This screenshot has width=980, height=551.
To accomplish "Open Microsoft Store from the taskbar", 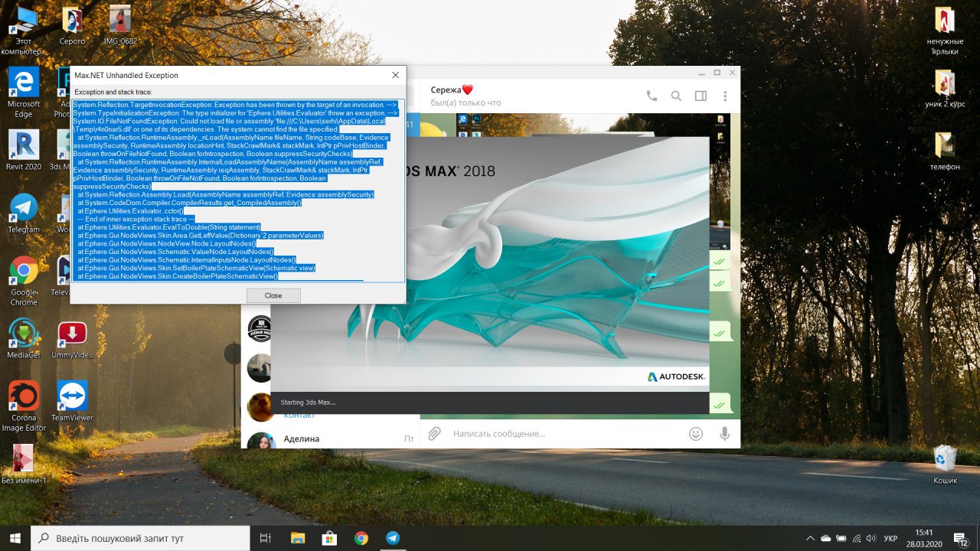I will click(x=329, y=538).
